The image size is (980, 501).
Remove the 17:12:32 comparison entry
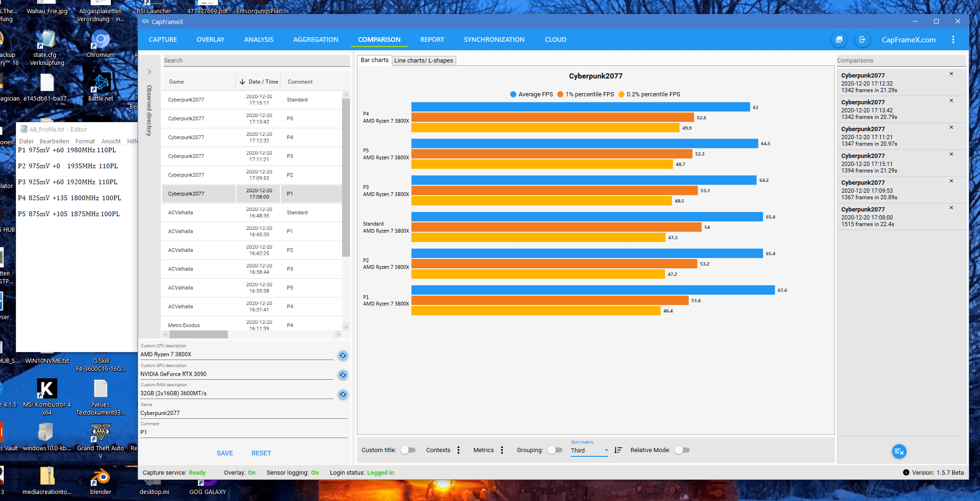951,74
